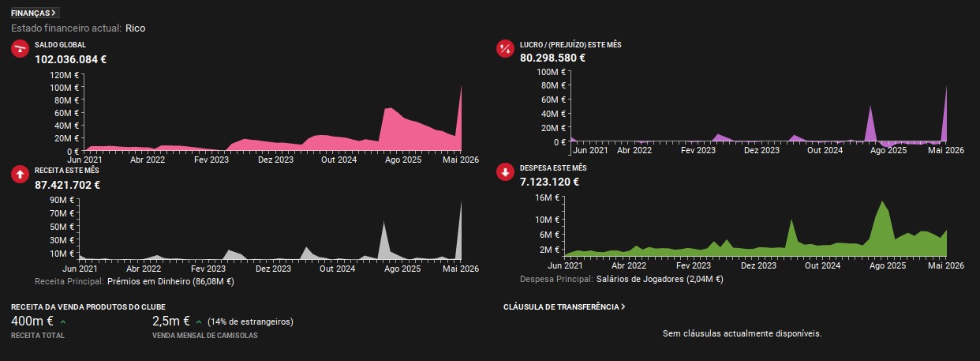Select the green Despesa Este Mês chart
Screen dimensions: 980x361
[755, 228]
